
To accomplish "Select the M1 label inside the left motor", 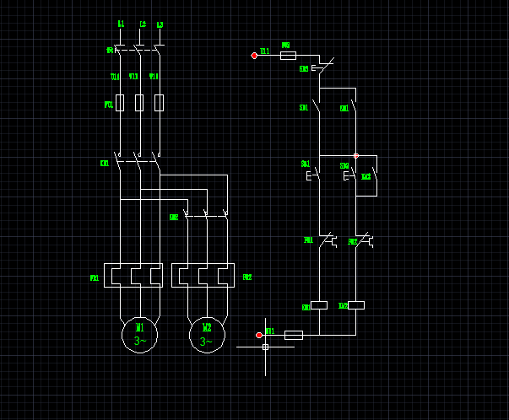I will tap(139, 327).
